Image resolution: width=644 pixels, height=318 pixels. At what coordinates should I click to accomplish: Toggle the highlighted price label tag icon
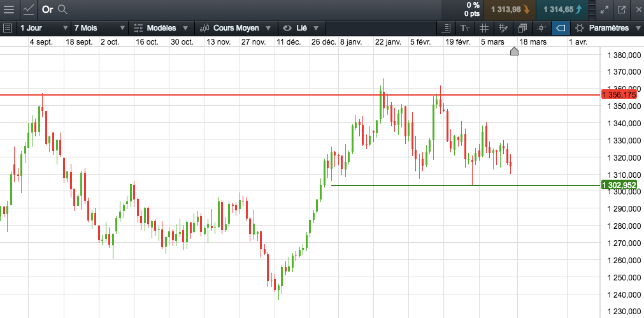[561, 28]
